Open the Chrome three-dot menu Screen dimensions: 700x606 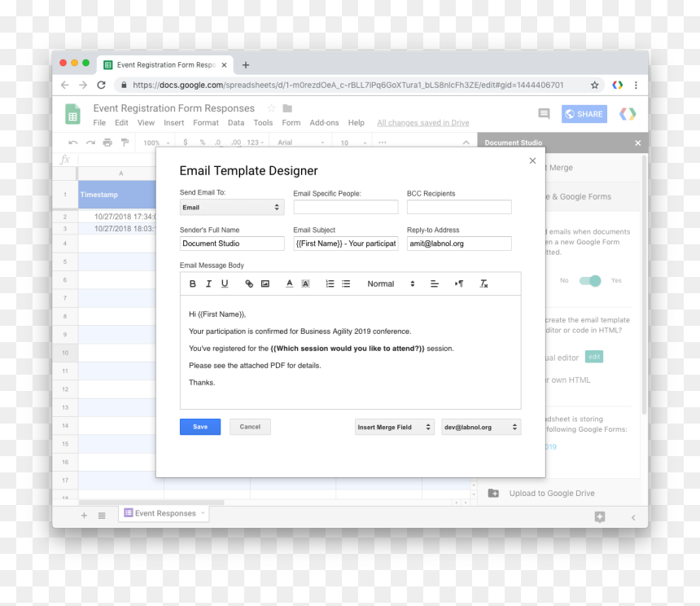(636, 85)
